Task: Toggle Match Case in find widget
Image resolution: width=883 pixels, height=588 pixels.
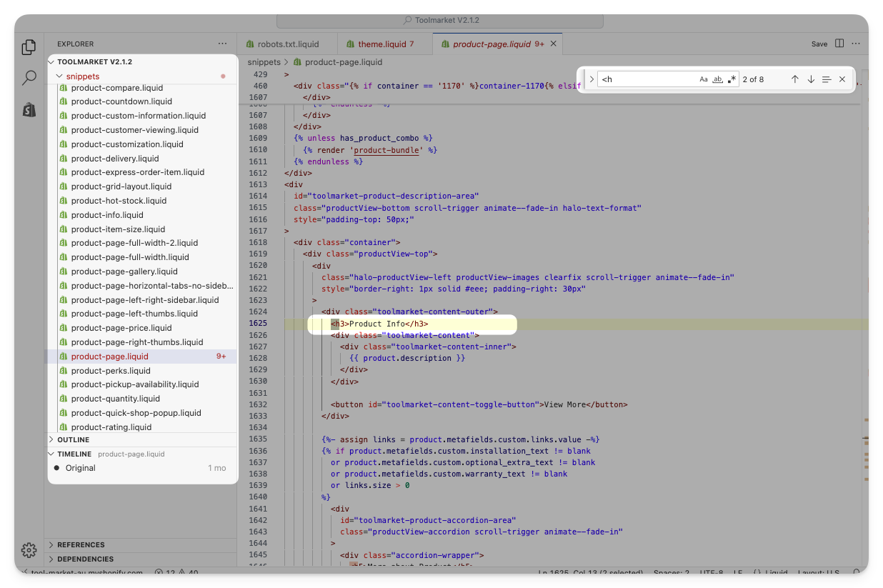Action: pyautogui.click(x=704, y=79)
